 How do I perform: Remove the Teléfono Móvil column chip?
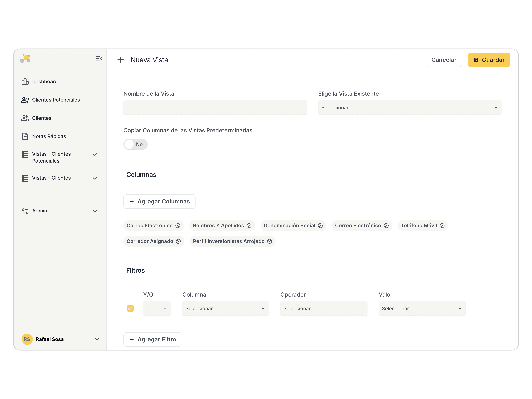(x=442, y=226)
